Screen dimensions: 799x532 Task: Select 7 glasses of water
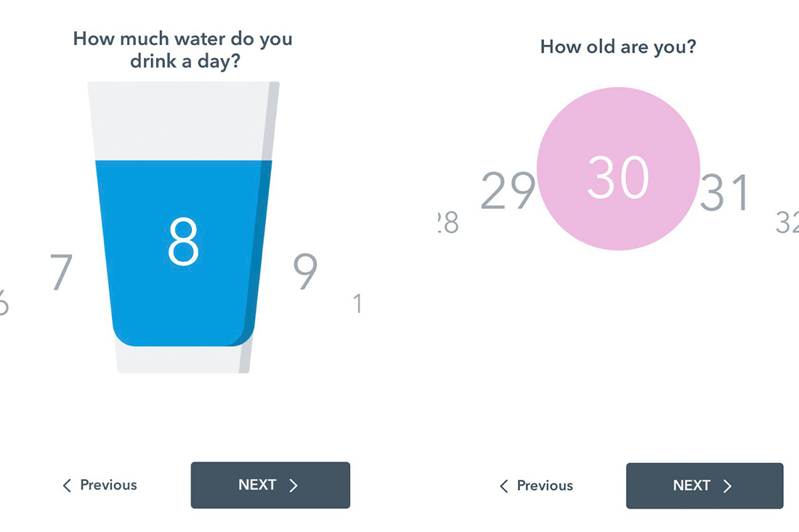(62, 272)
